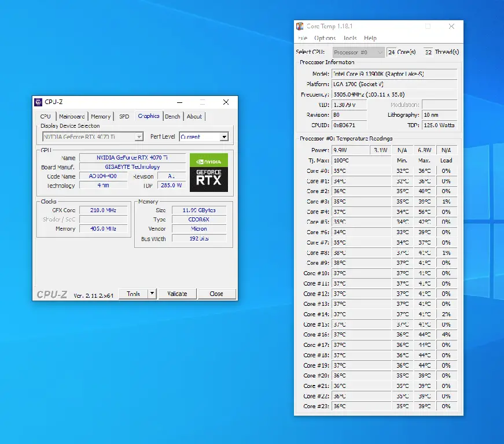Click the memory Size 11.99 GBytes value
Viewport: 504px width, 444px height.
199,210
